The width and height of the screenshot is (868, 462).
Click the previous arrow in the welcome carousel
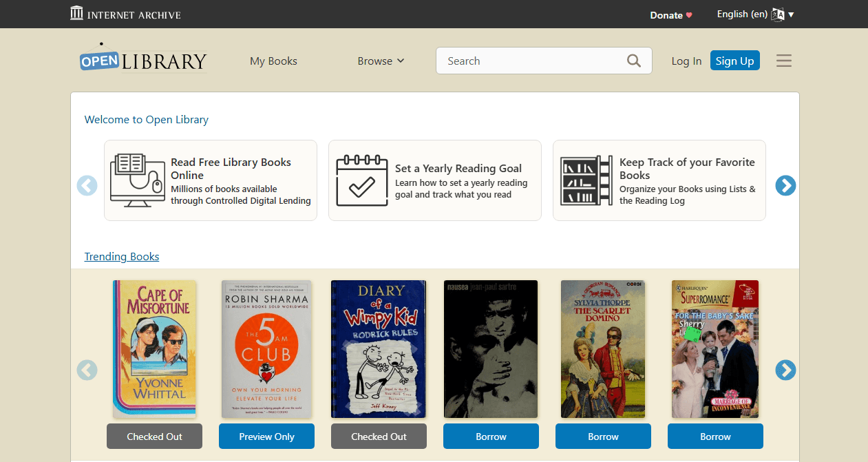87,185
